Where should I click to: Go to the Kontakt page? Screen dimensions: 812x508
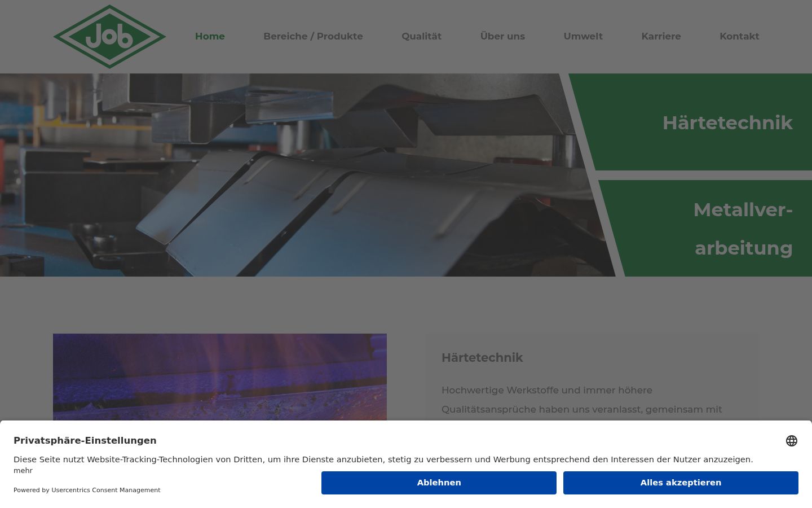739,36
